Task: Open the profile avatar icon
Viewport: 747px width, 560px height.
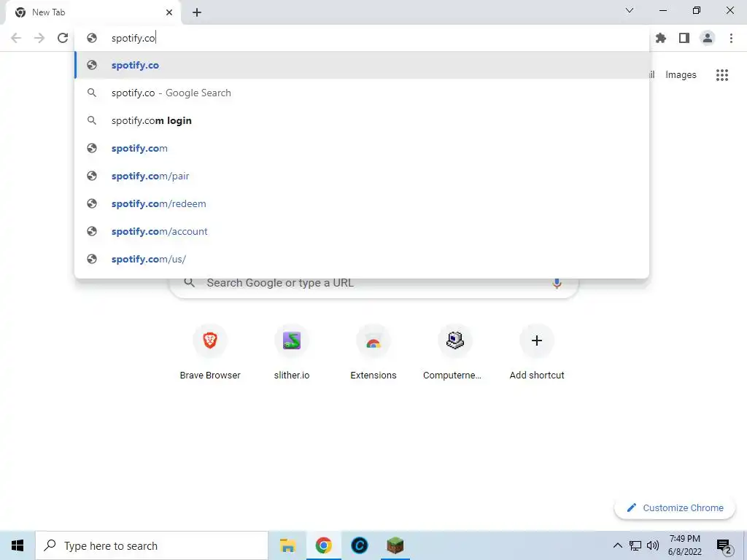Action: (708, 38)
